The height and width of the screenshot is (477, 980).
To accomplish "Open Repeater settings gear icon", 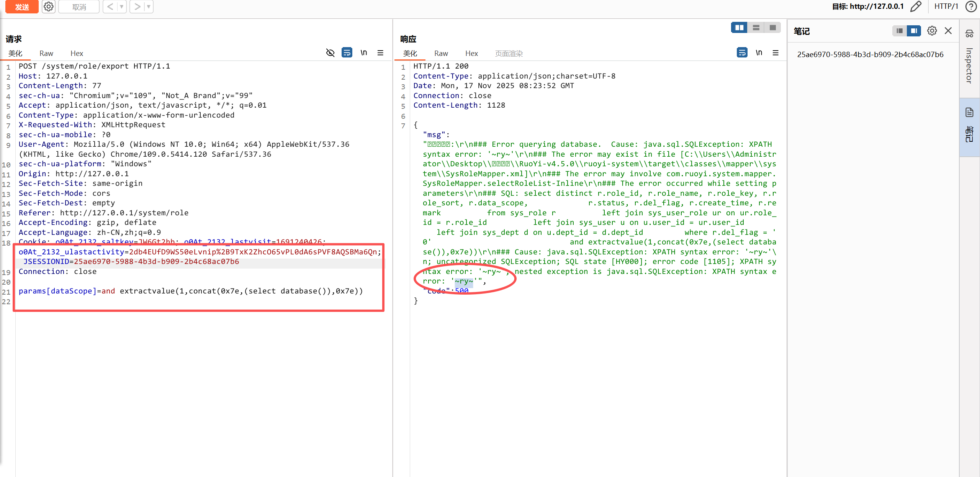I will pos(49,7).
